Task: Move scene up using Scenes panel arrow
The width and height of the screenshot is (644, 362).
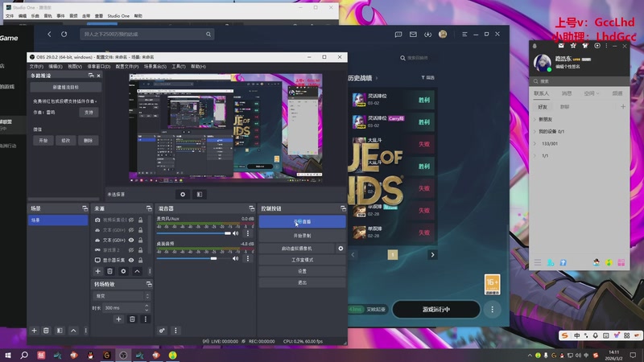Action: 73,331
